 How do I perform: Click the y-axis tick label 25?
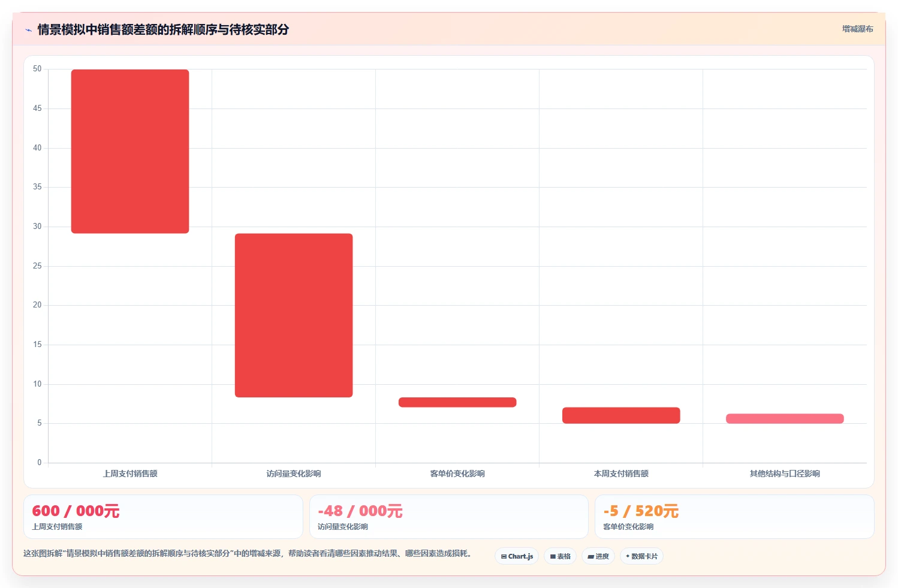[x=37, y=266]
